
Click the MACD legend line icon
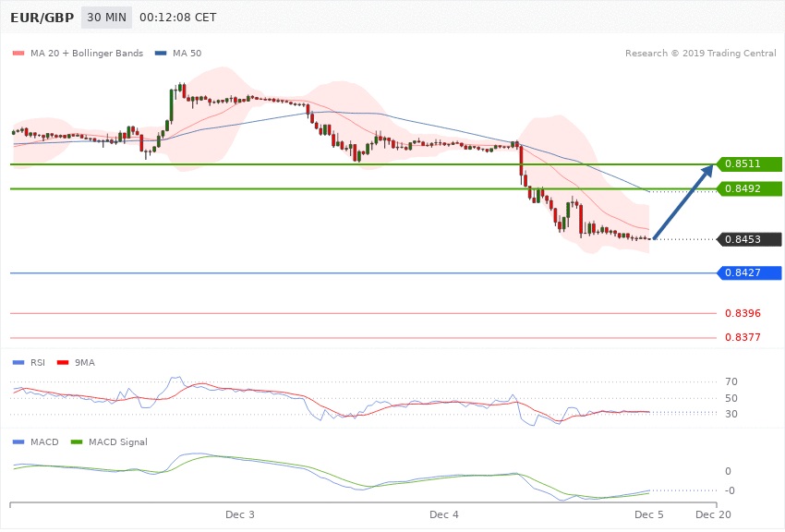(19, 442)
